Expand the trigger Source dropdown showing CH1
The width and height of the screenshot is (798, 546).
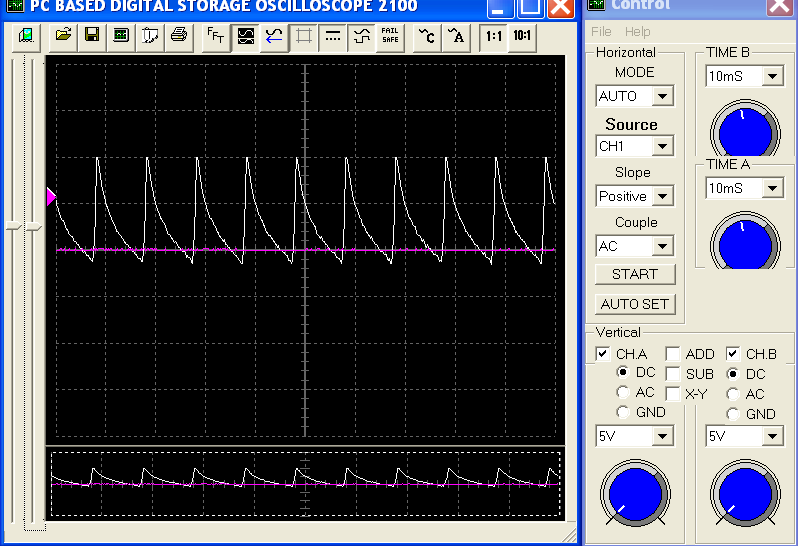[x=662, y=147]
